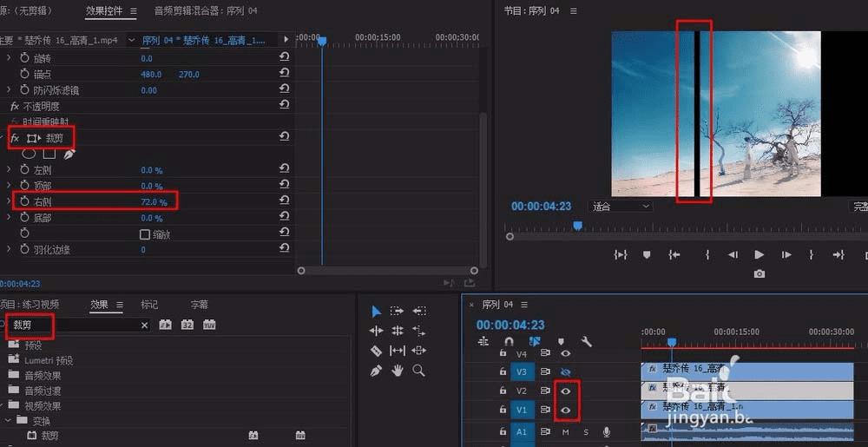Create rectangle mask under 裁剪 effect
The height and width of the screenshot is (447, 868).
pyautogui.click(x=49, y=154)
